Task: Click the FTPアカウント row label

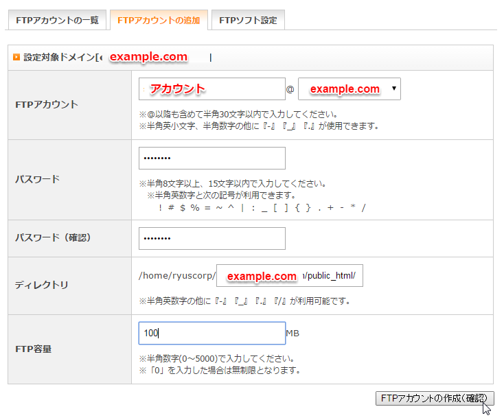Action: [47, 105]
